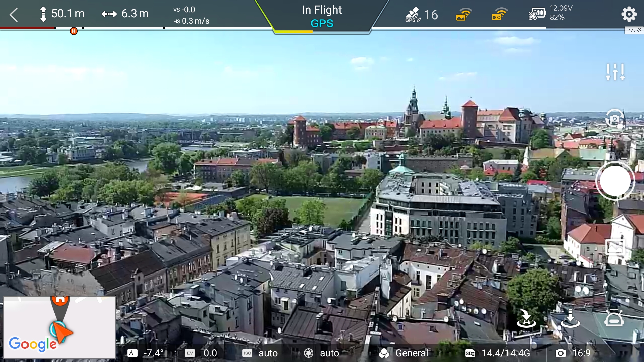Open shutter auto setting

[321, 353]
